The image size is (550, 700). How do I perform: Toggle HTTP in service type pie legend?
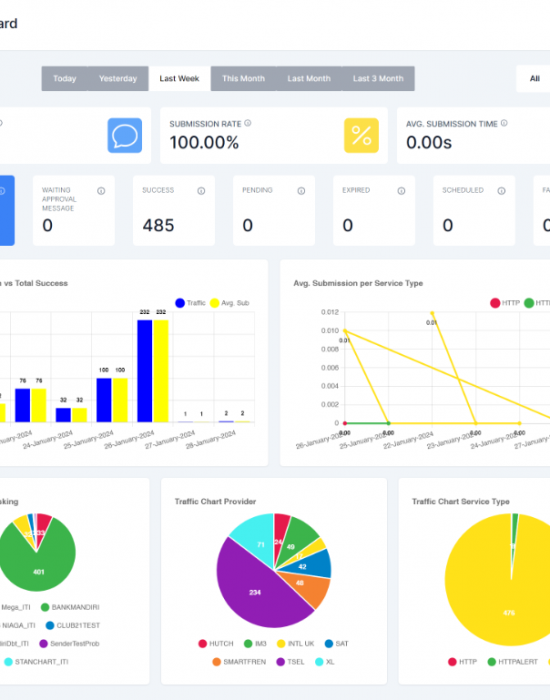tap(462, 662)
